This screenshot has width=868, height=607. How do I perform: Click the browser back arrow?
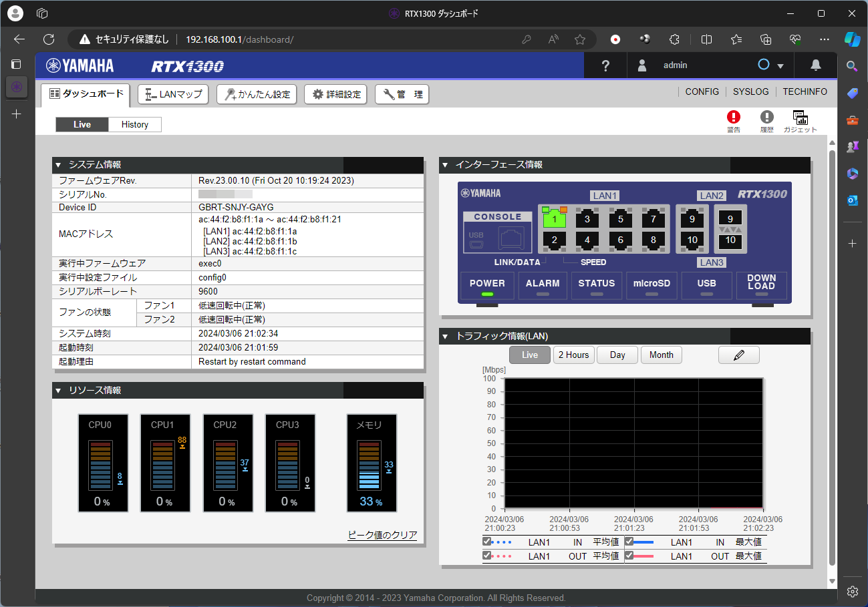coord(19,39)
